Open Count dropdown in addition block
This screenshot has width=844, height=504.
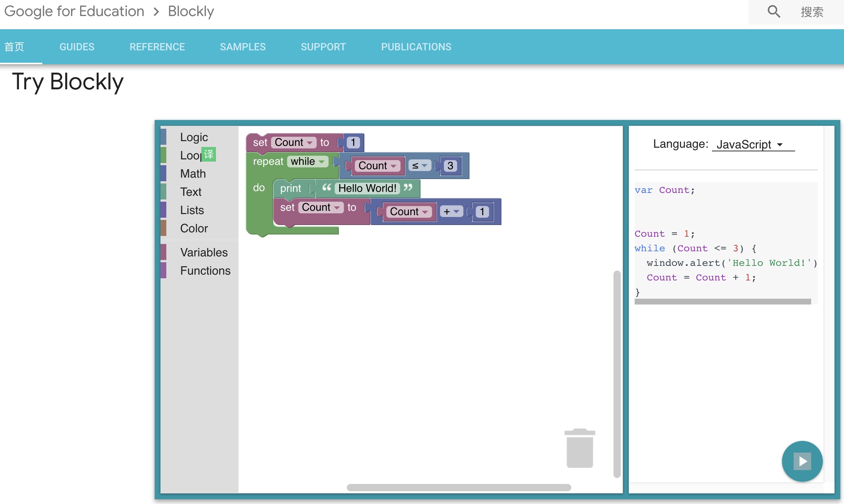click(x=409, y=212)
